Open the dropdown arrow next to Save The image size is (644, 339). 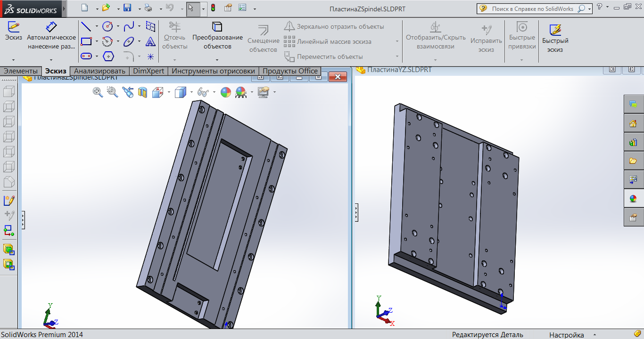(x=139, y=9)
